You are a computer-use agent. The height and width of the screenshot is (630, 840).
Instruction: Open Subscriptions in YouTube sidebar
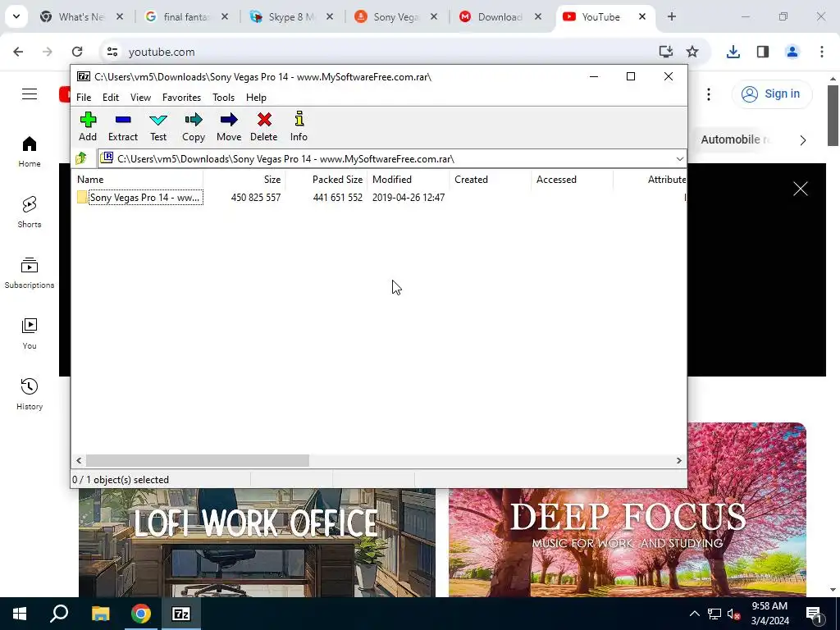pyautogui.click(x=30, y=272)
